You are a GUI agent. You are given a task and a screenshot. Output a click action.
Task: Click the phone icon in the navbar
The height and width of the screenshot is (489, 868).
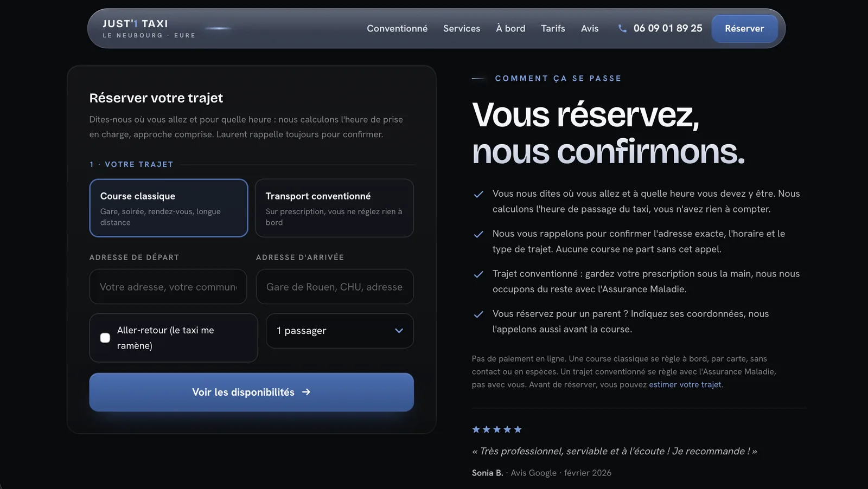(622, 28)
